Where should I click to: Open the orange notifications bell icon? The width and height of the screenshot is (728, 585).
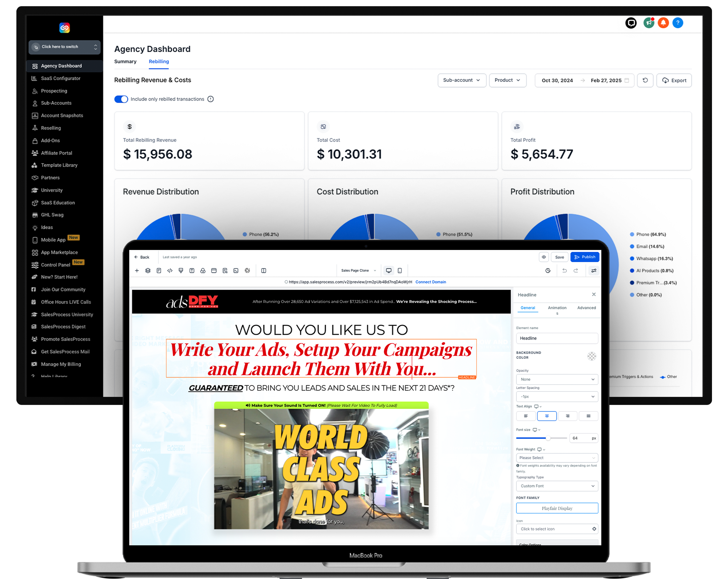[663, 23]
